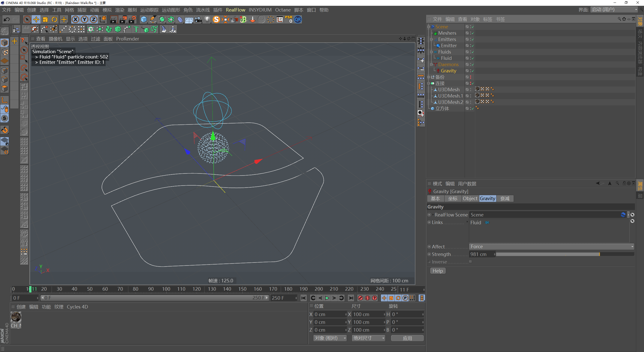This screenshot has height=352, width=644.
Task: Open the Affect dropdown showing Force
Action: pyautogui.click(x=551, y=247)
